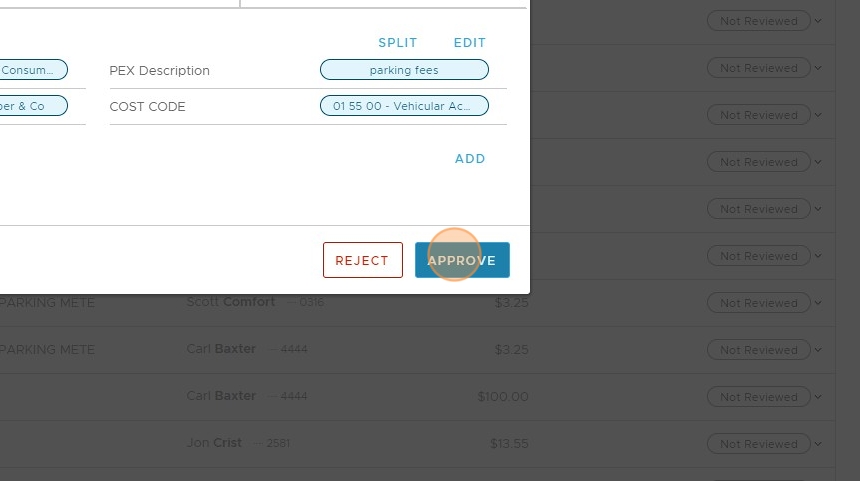Click chevron next to Carl Baxter $3.25 status
This screenshot has width=860, height=481.
pos(818,350)
